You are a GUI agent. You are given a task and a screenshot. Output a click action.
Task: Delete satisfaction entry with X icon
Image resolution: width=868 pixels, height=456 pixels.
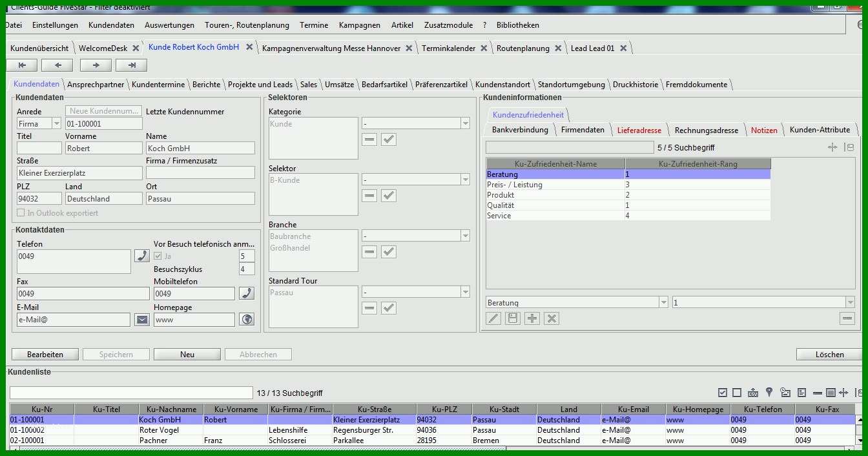click(551, 318)
